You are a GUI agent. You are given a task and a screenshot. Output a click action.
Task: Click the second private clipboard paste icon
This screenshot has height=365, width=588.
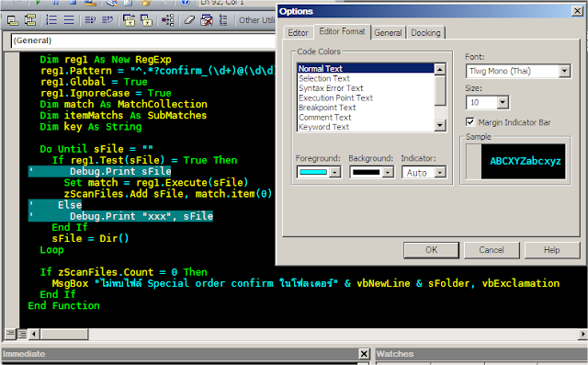[146, 20]
